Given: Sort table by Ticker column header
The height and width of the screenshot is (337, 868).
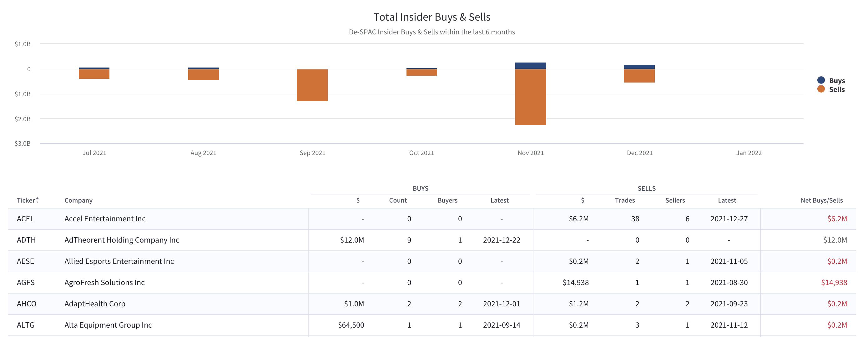Looking at the screenshot, I should tap(26, 200).
